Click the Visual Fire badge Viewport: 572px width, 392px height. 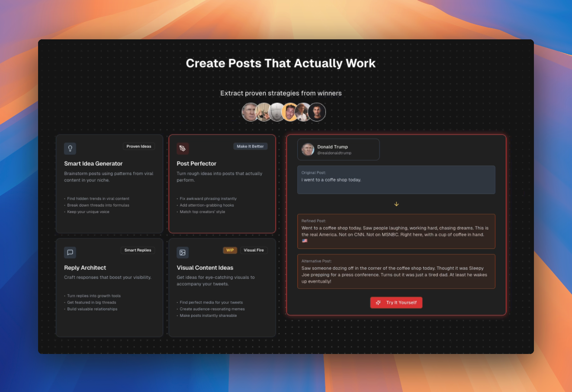[254, 250]
